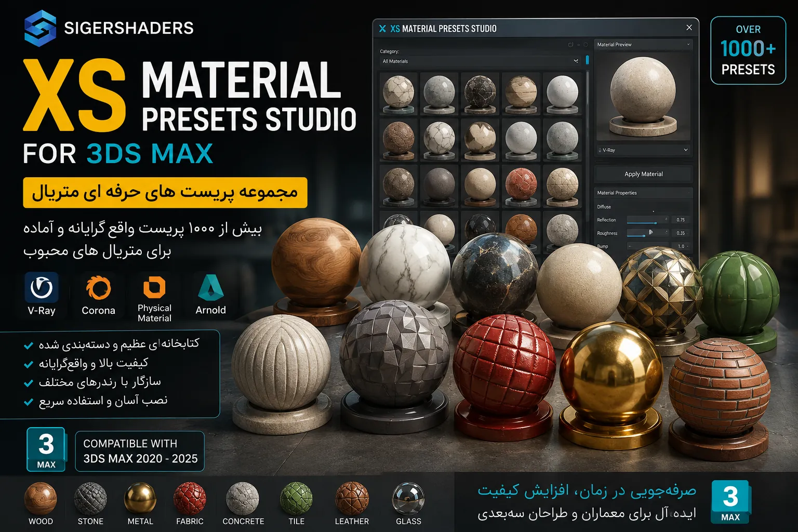Pick the CONCRETE material category icon

[243, 499]
